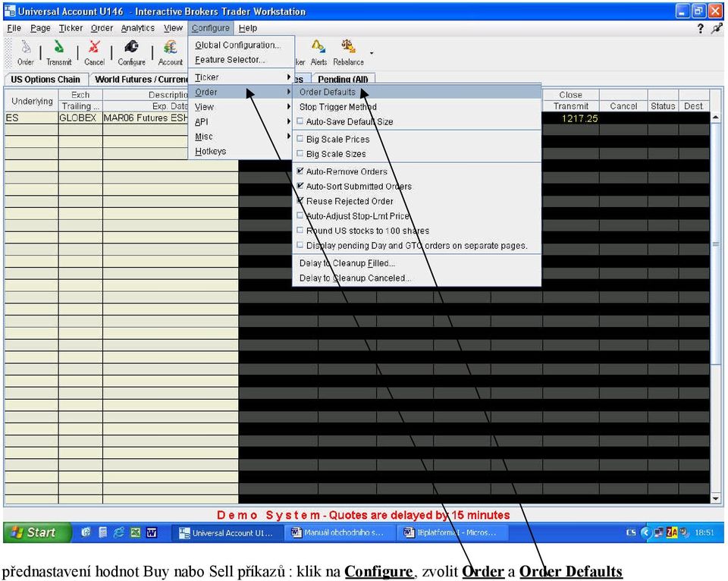This screenshot has width=728, height=581.
Task: Click the Dest column header
Action: point(694,106)
